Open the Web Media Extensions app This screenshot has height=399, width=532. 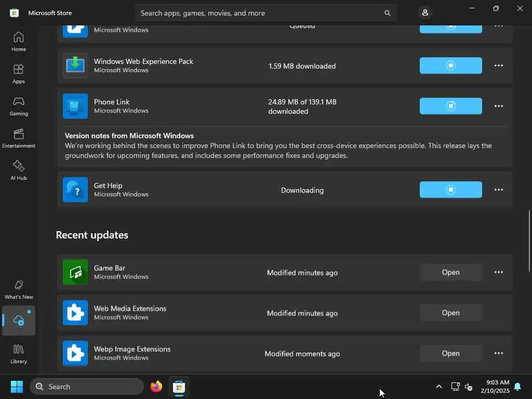coord(450,312)
